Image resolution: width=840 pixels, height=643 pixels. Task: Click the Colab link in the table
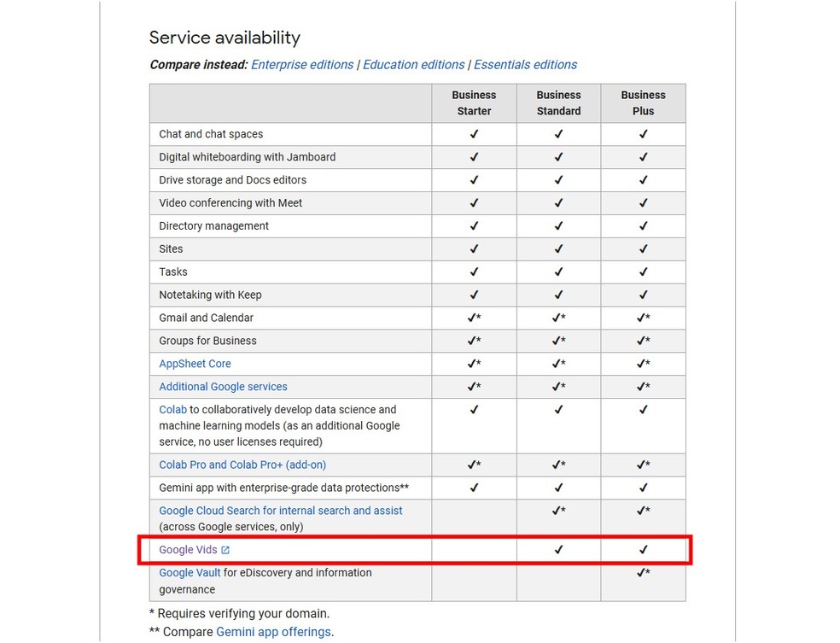click(x=172, y=409)
